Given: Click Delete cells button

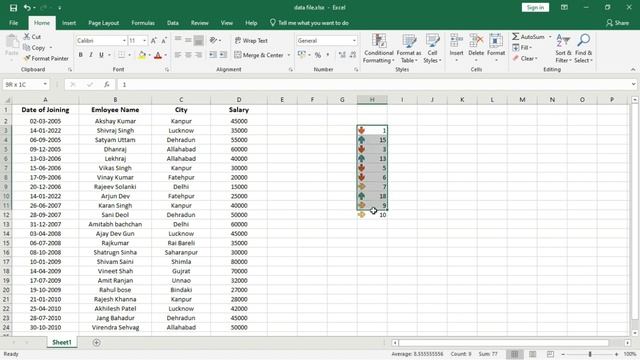Looking at the screenshot, I should point(476,49).
